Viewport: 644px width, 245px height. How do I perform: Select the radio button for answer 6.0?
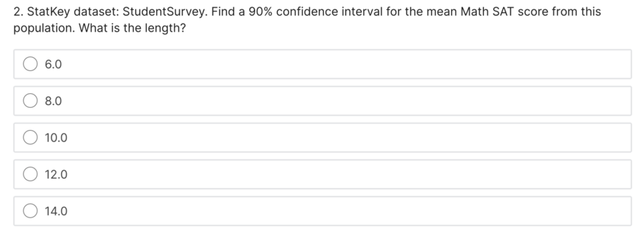click(30, 64)
